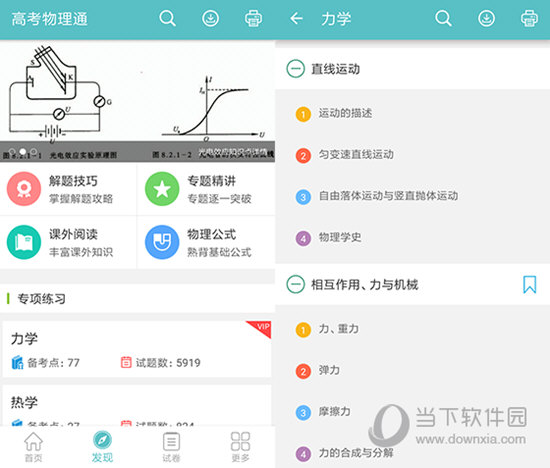Tap bookmark icon on 相互作用、力与机械 row
Screen dimensions: 550x468
coord(529,284)
